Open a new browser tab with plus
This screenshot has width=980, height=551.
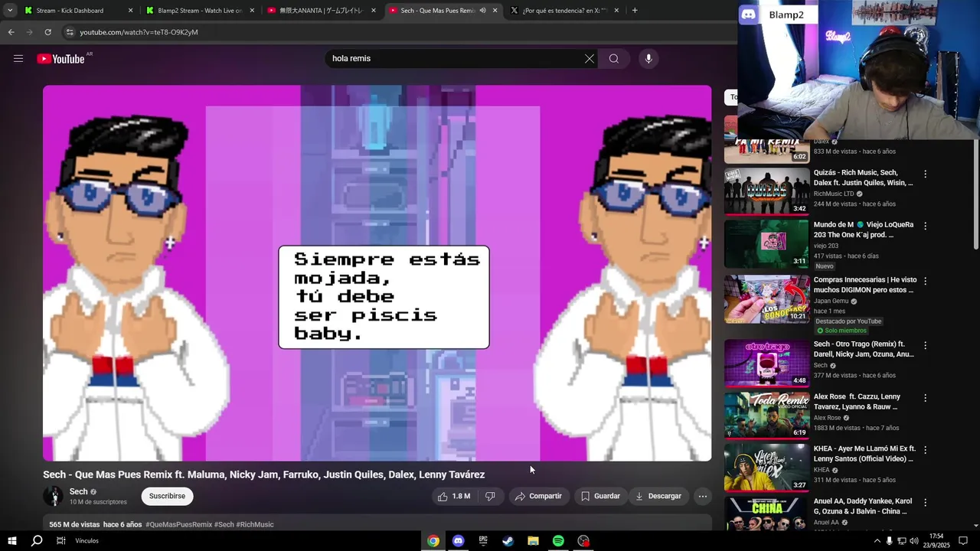(635, 11)
